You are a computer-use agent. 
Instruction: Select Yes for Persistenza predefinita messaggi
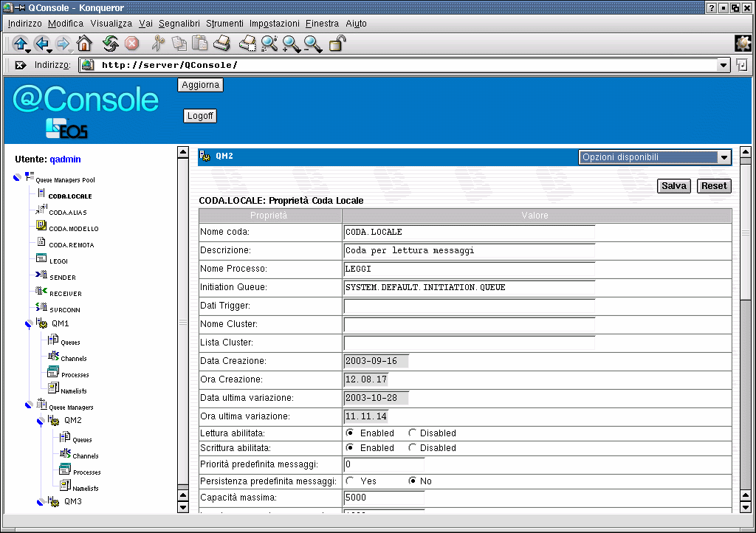pos(350,481)
